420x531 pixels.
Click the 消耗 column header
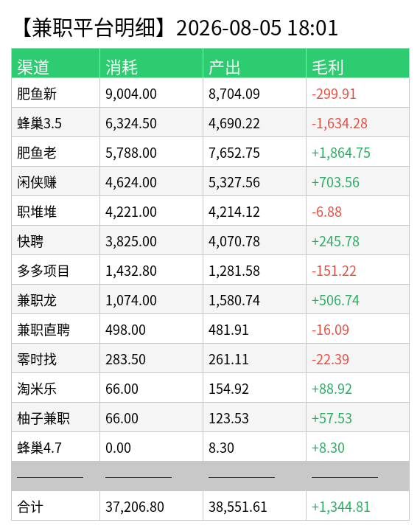pyautogui.click(x=122, y=67)
